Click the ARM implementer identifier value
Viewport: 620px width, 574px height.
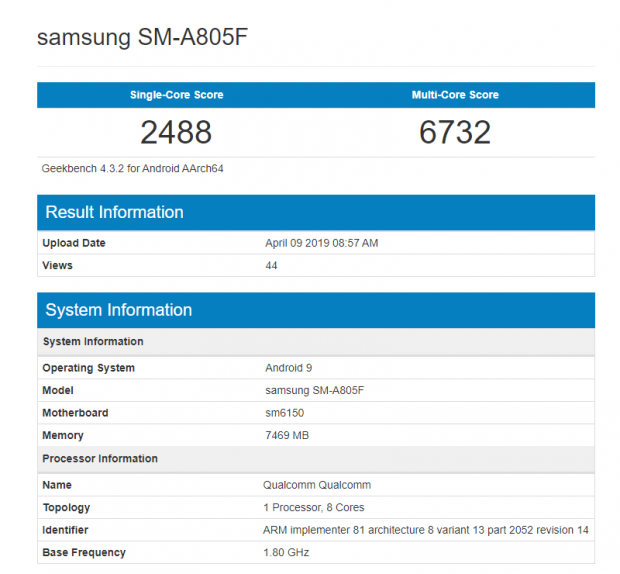[425, 530]
